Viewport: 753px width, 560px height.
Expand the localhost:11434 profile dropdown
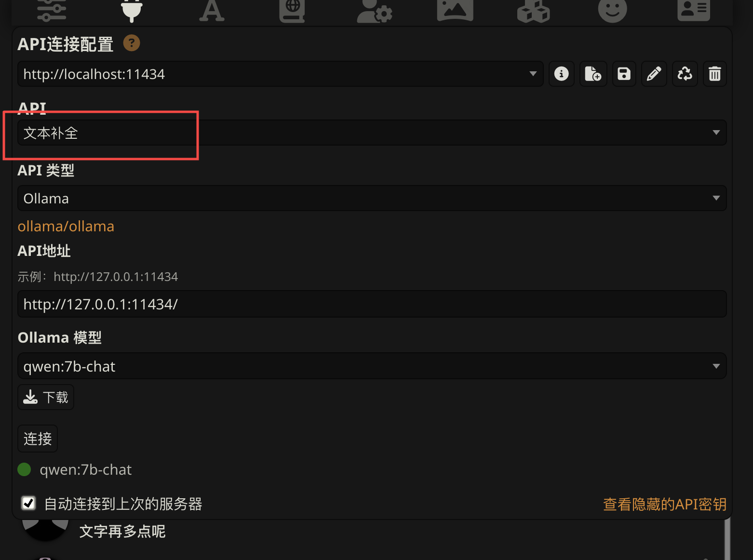[x=281, y=74]
